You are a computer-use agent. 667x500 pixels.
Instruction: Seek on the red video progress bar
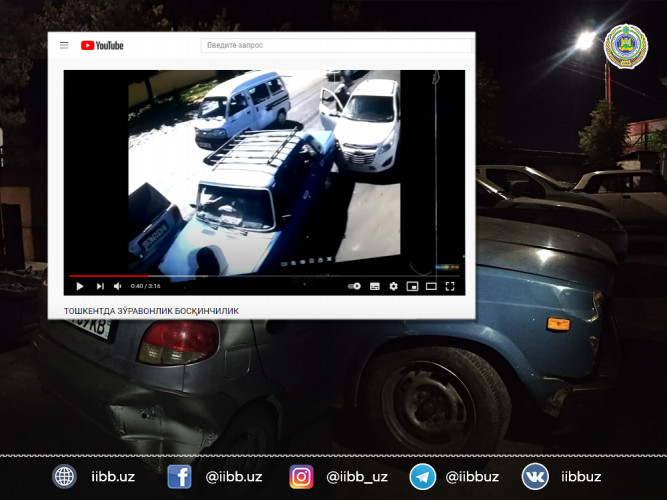[x=108, y=276]
